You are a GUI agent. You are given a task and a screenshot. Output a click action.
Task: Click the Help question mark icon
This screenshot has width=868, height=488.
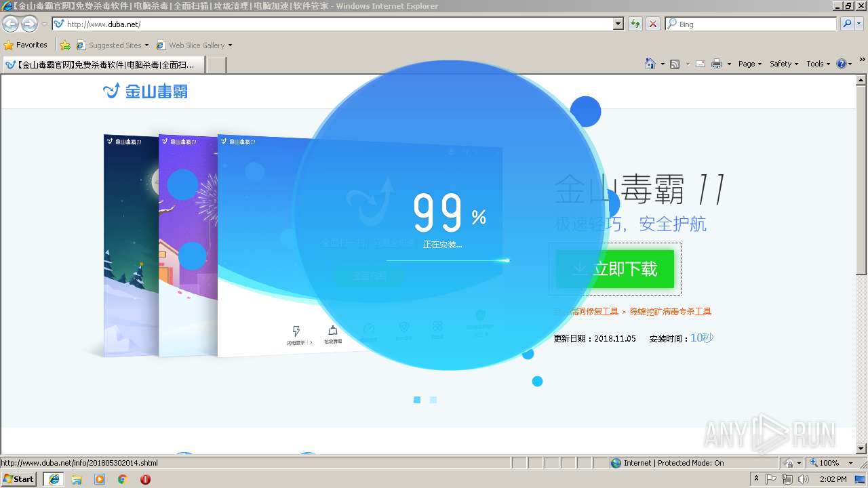coord(841,64)
